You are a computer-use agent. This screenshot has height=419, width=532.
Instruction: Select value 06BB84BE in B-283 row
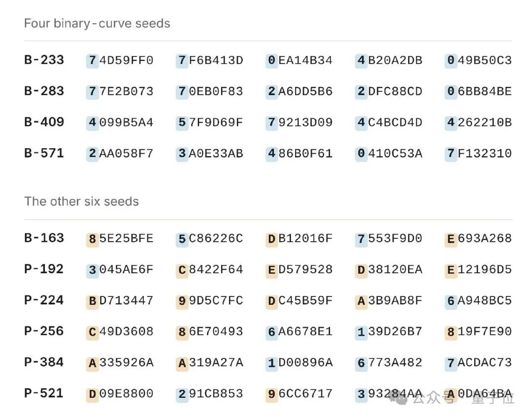click(x=478, y=91)
